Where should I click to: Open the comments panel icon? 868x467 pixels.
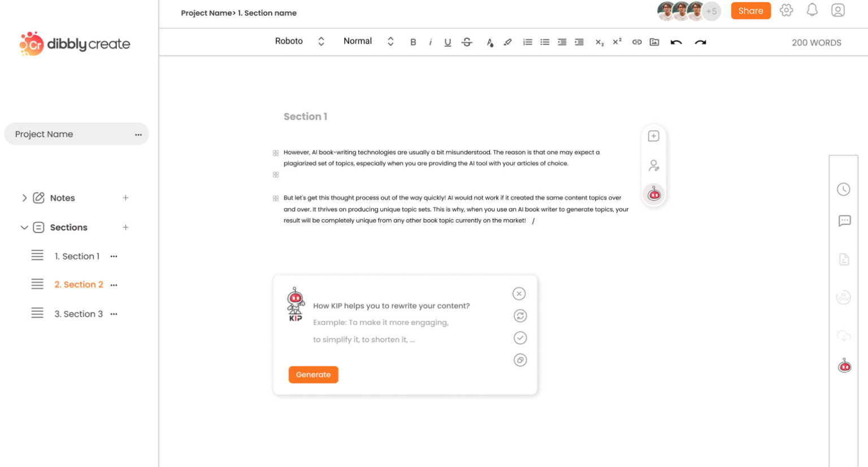[x=844, y=221]
